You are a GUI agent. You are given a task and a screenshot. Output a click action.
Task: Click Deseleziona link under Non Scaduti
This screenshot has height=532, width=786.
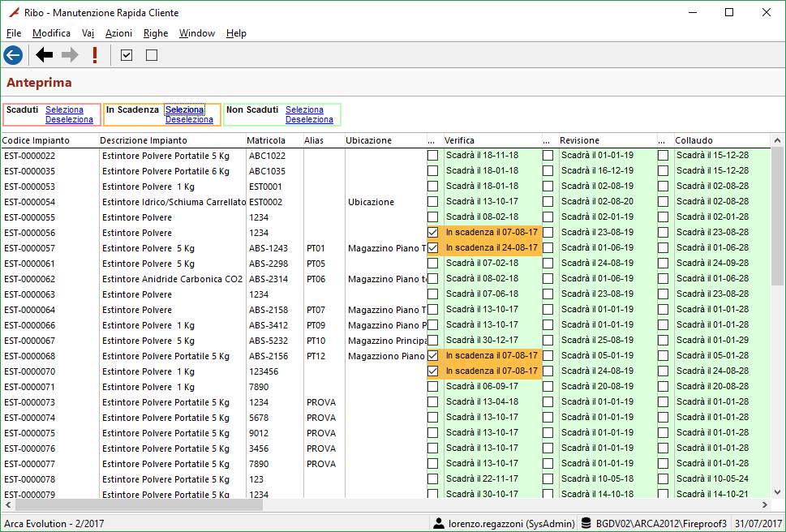[309, 120]
